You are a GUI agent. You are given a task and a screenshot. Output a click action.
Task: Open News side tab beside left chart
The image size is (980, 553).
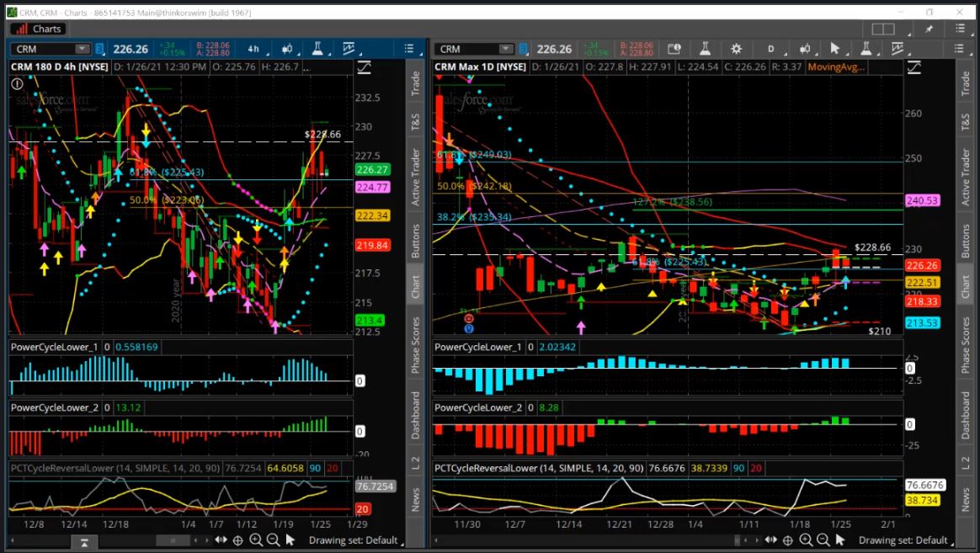(415, 499)
